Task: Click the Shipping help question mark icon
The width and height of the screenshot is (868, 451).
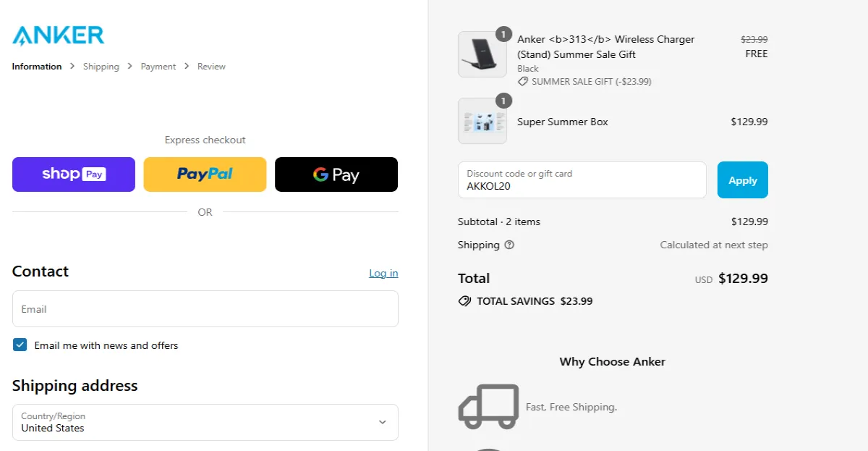Action: click(510, 245)
